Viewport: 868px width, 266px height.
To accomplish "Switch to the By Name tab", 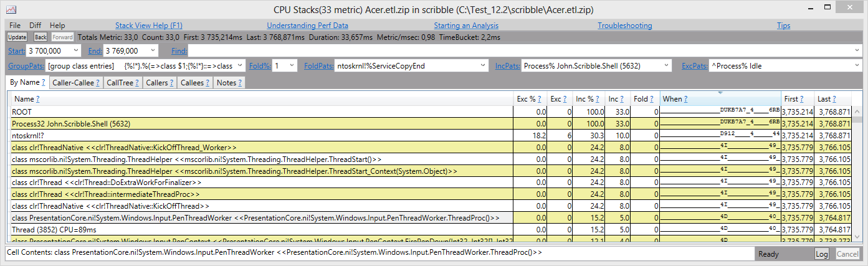I will click(27, 82).
